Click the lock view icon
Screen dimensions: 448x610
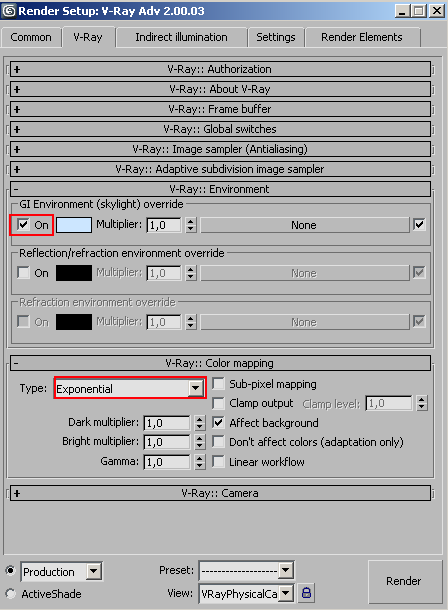[306, 593]
